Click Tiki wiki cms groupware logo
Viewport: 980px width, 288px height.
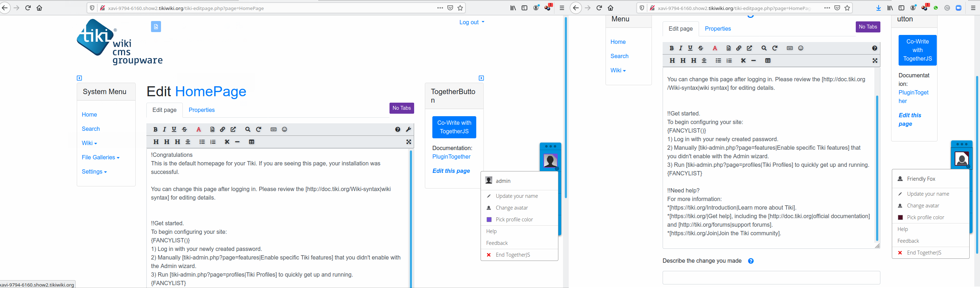120,42
